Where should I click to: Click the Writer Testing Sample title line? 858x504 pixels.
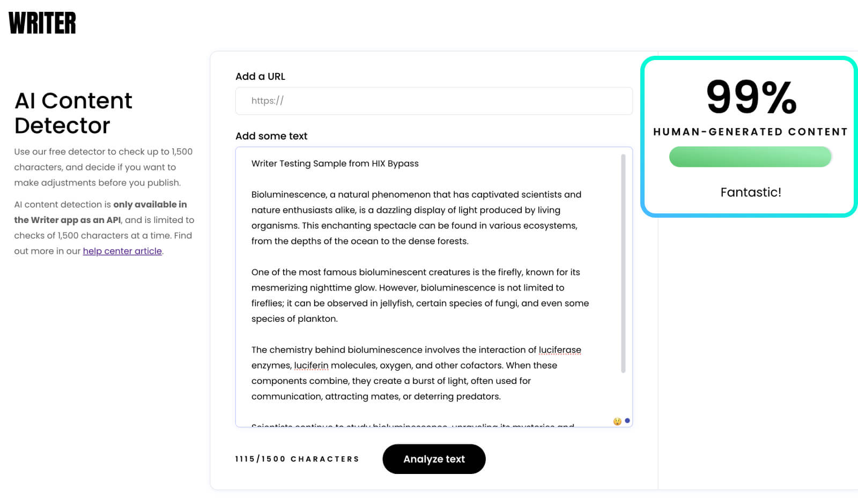pos(335,164)
